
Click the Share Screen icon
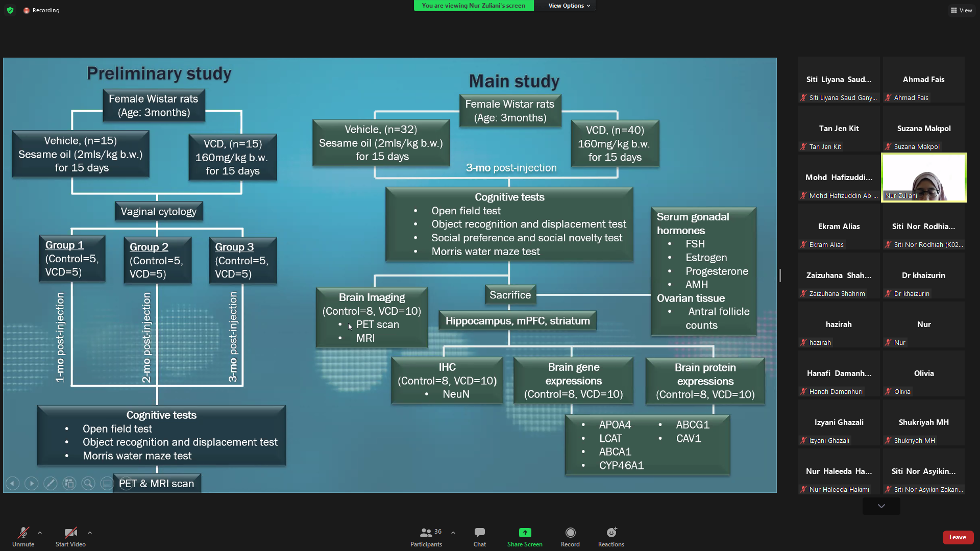click(x=525, y=533)
